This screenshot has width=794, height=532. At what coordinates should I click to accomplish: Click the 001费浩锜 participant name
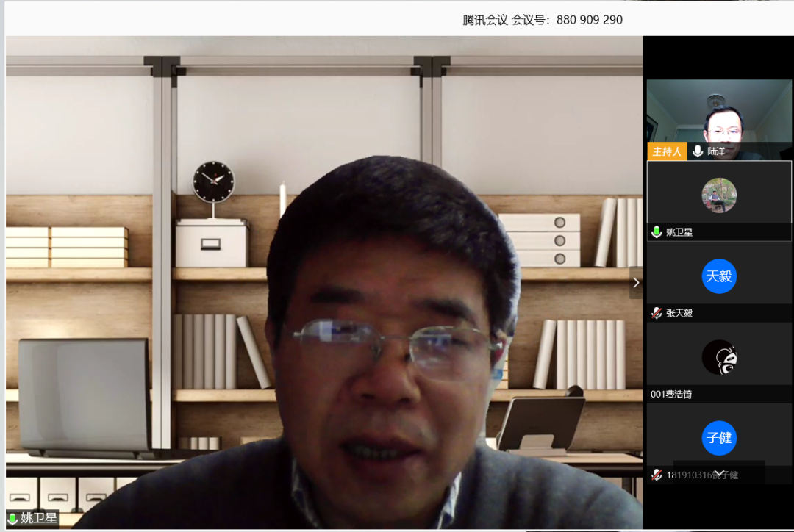(671, 394)
